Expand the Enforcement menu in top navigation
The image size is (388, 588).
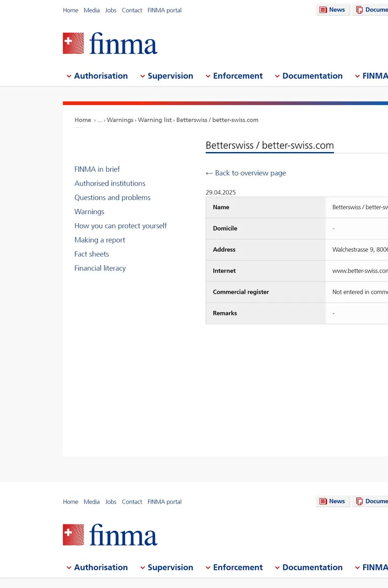[234, 76]
